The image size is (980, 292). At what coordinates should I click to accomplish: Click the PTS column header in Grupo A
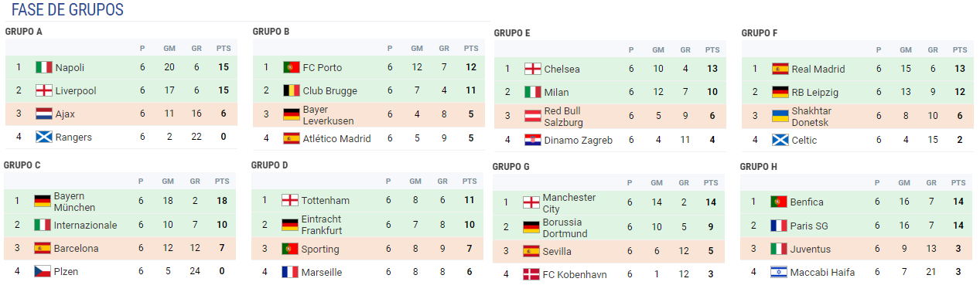tap(224, 49)
